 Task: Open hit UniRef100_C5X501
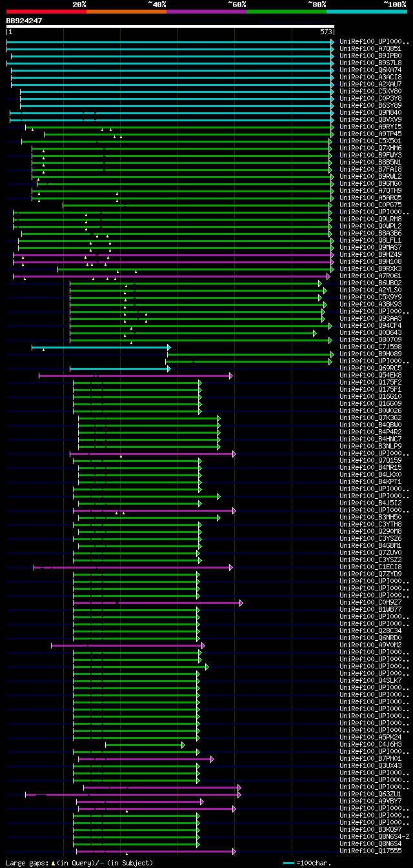click(370, 141)
